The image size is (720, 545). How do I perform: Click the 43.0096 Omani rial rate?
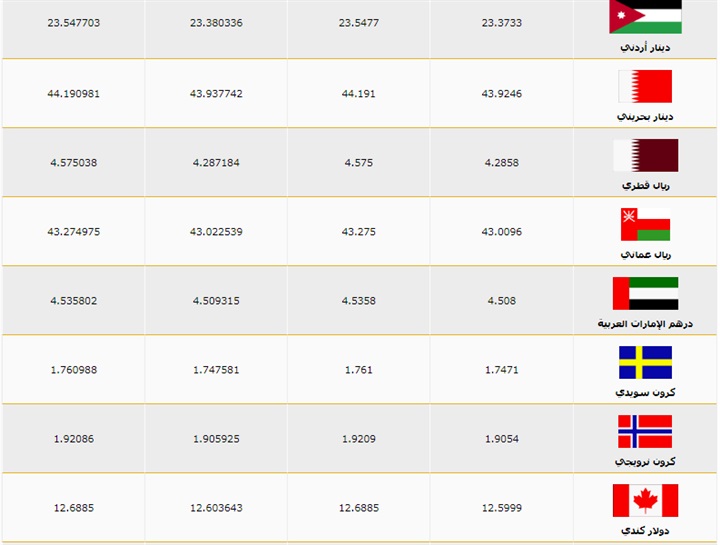coord(501,232)
